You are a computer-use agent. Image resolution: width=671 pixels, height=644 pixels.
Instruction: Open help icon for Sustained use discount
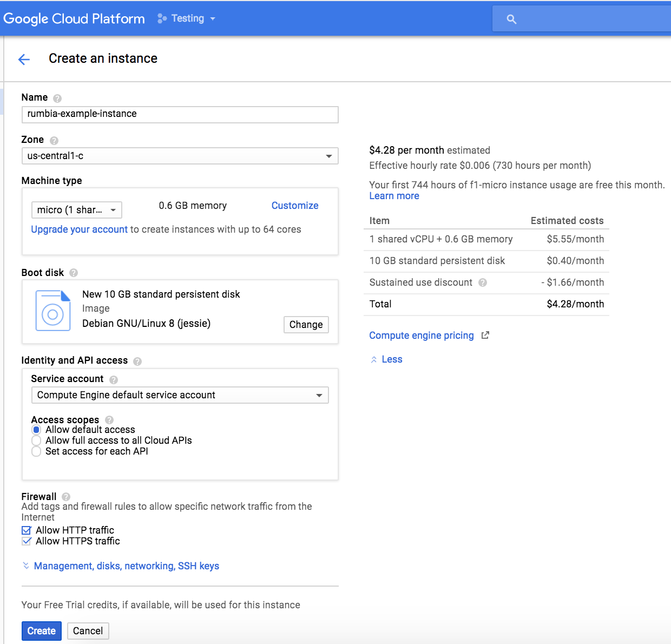point(483,282)
